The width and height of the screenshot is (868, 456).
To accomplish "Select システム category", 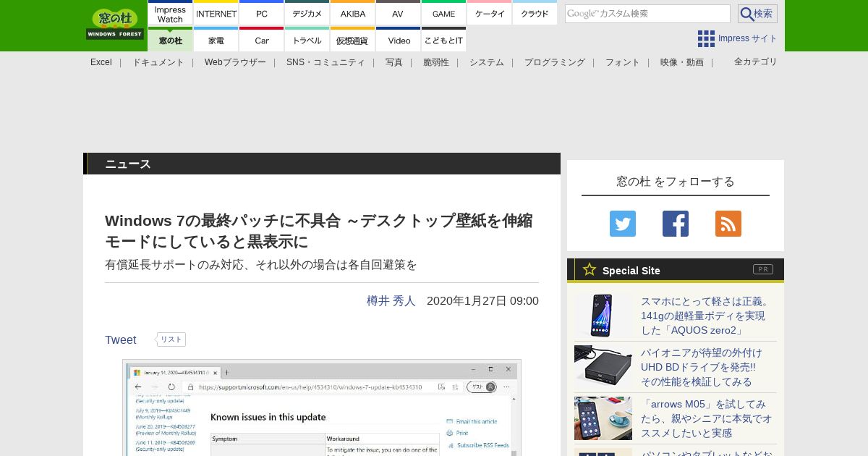I will pyautogui.click(x=487, y=62).
